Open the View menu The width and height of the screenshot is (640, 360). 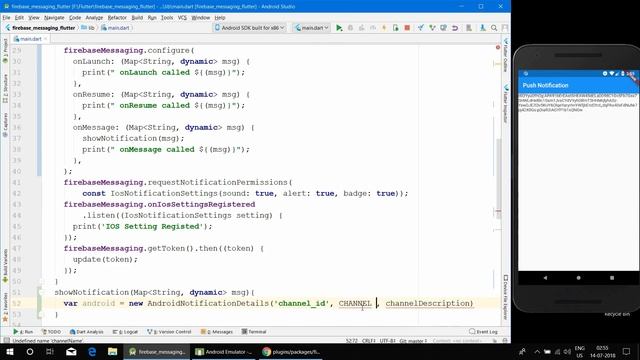[34, 18]
